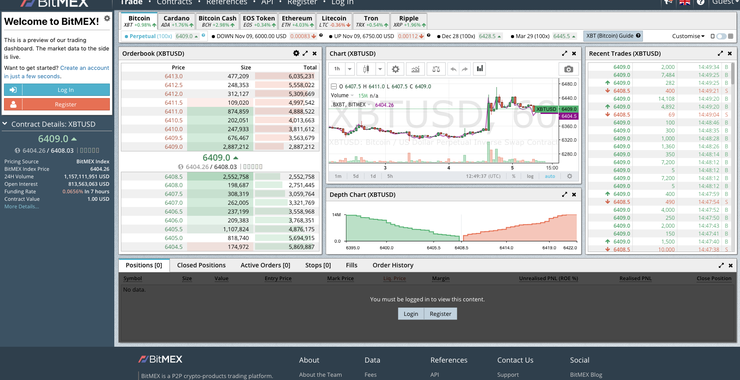
Task: Open BitMEX Blog footer link
Action: click(x=586, y=375)
